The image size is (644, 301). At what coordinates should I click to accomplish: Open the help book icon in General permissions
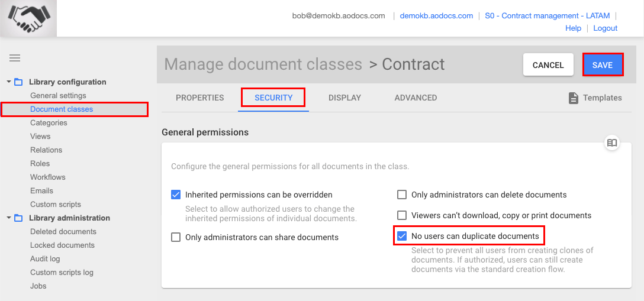(x=612, y=143)
